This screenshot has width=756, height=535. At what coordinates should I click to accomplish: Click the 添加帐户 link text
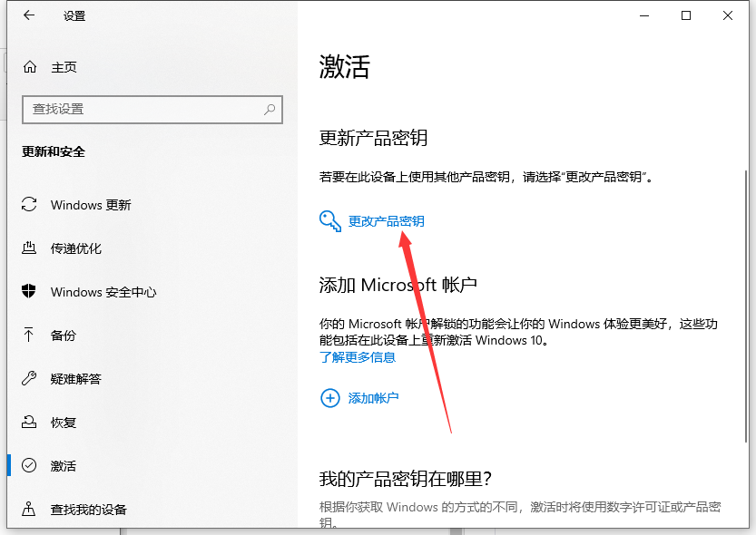(373, 398)
